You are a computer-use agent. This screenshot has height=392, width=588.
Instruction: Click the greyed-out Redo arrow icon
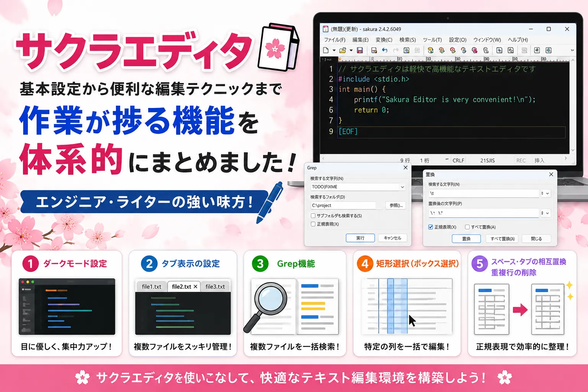[x=395, y=50]
